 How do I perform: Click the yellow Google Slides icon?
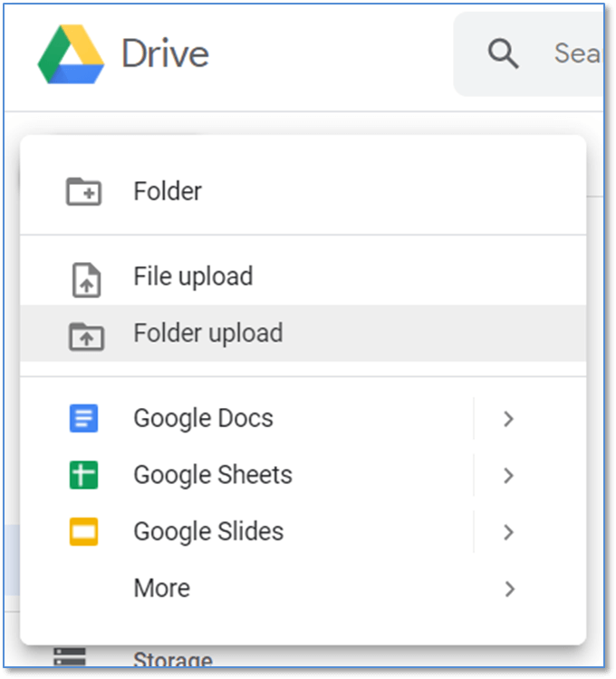point(84,532)
